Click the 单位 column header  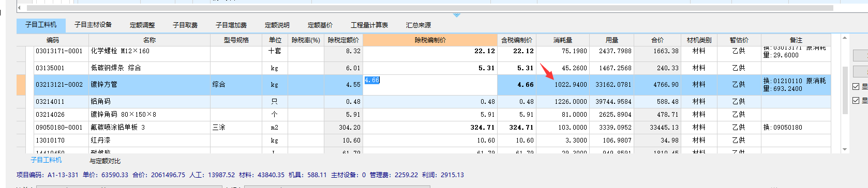(275, 40)
